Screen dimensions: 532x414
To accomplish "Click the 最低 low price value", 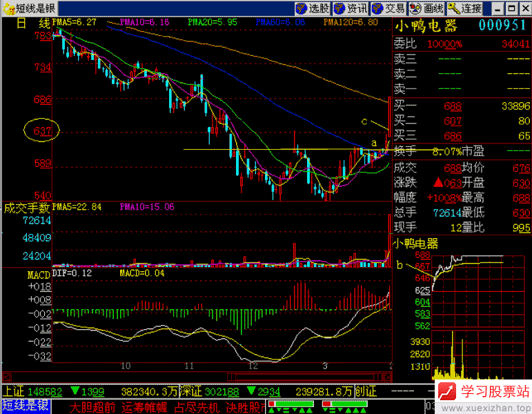I will [522, 213].
